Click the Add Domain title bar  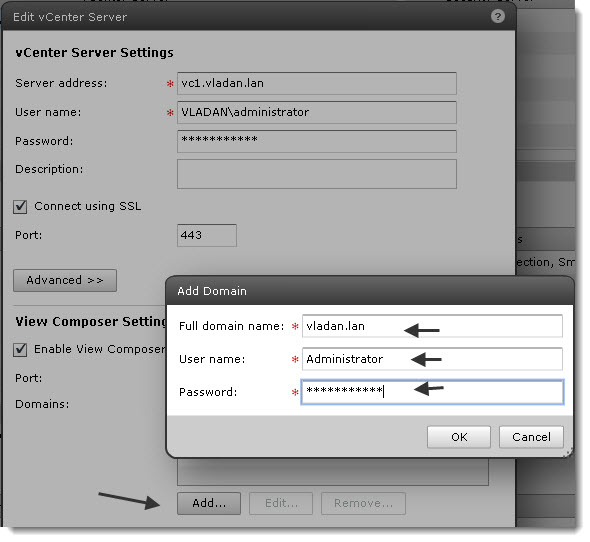pos(370,291)
